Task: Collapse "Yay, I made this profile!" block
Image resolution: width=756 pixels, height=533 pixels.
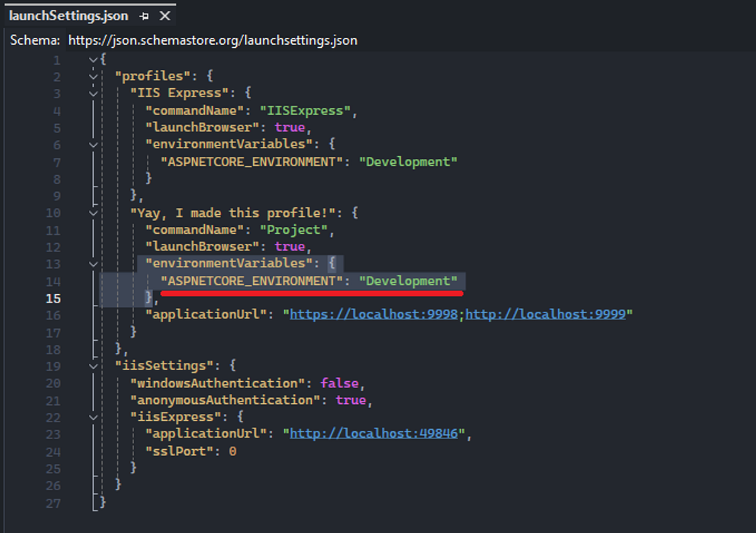Action: pyautogui.click(x=94, y=213)
